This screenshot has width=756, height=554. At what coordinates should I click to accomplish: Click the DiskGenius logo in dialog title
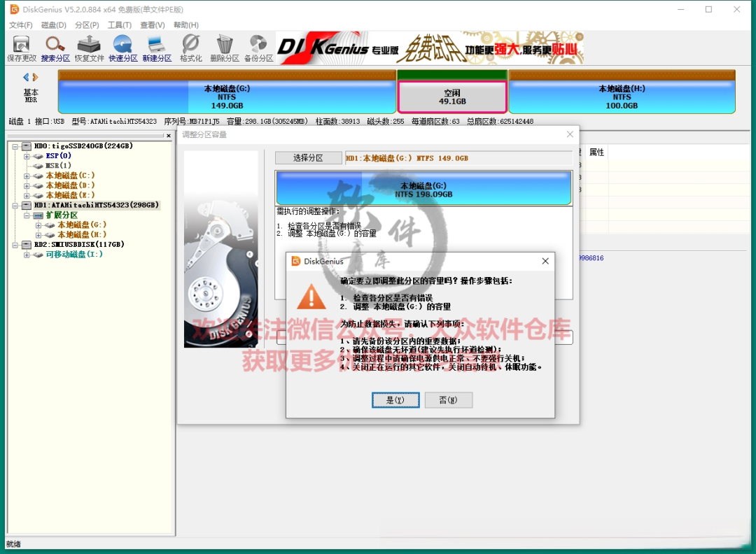point(296,261)
